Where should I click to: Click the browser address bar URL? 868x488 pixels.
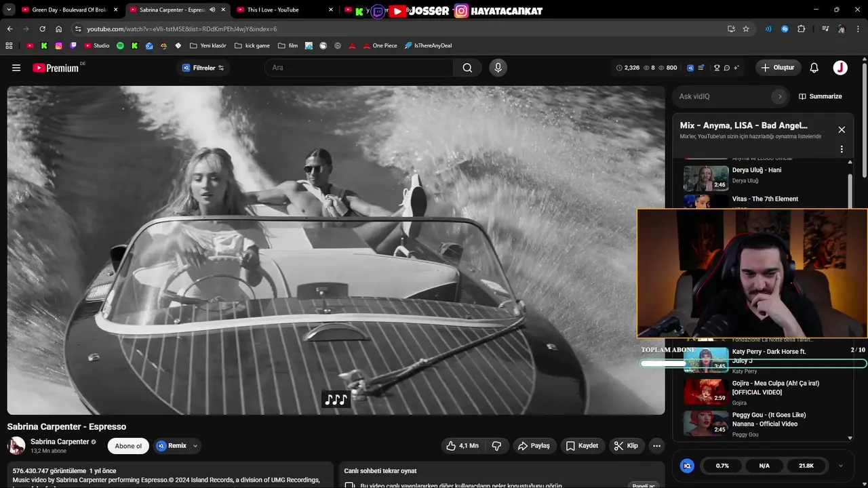coord(182,29)
